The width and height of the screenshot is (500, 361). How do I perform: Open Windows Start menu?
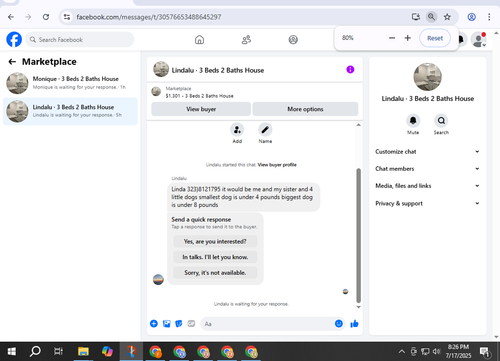[x=12, y=351]
